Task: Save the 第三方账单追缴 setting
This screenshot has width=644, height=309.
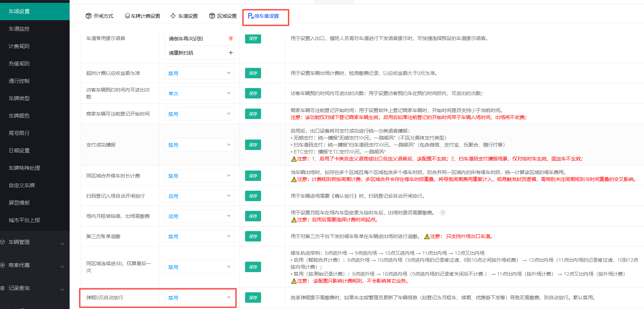Action: tap(253, 236)
